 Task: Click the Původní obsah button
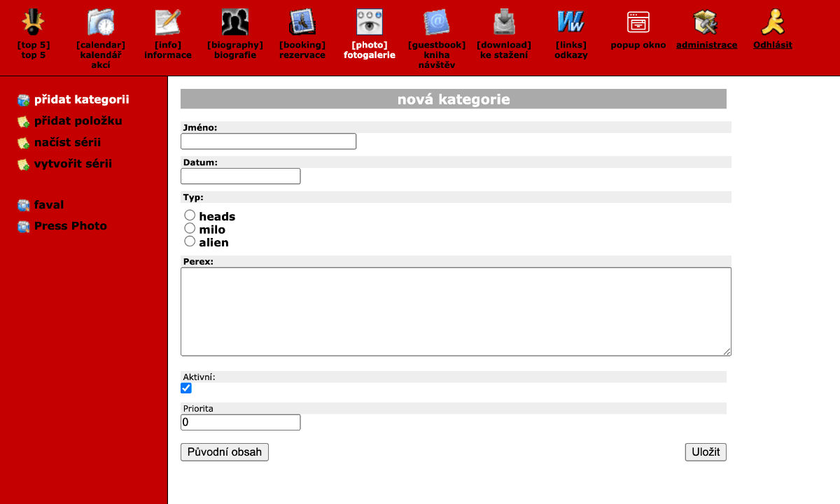[x=225, y=452]
